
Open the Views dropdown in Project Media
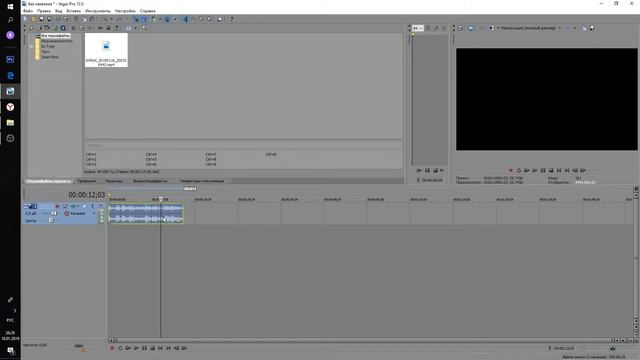tap(136, 28)
